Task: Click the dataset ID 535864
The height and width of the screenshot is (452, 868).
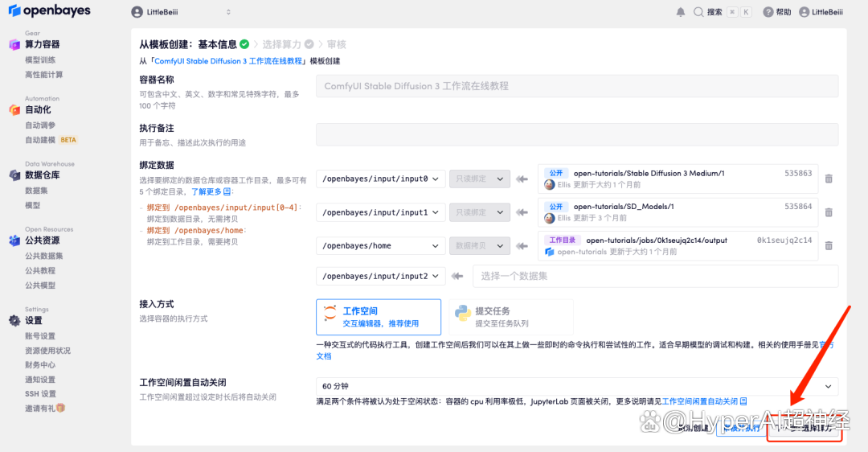Action: point(798,206)
